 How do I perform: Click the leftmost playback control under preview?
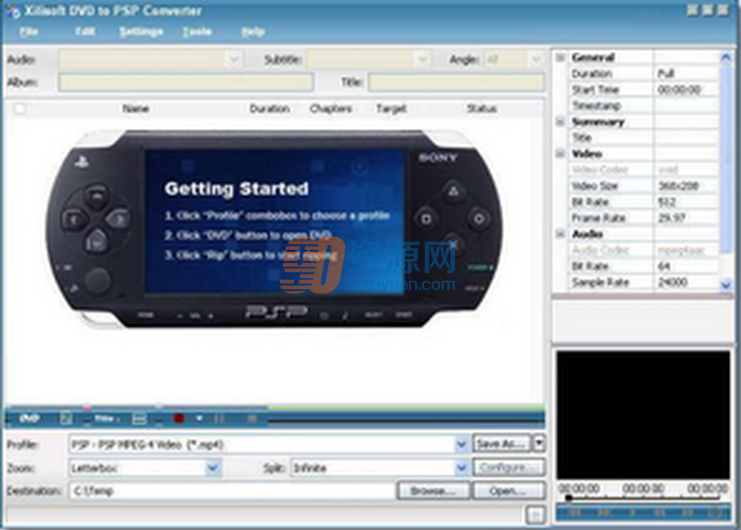572,513
